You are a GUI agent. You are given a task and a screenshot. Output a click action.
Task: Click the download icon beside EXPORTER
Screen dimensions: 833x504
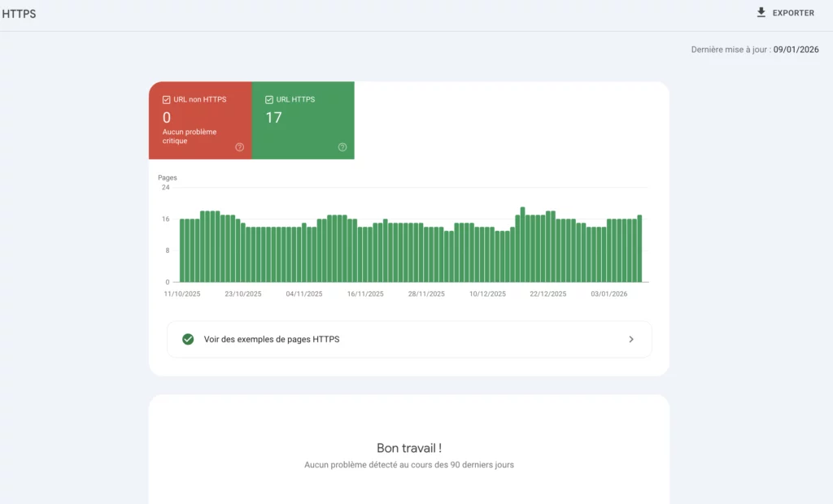761,12
